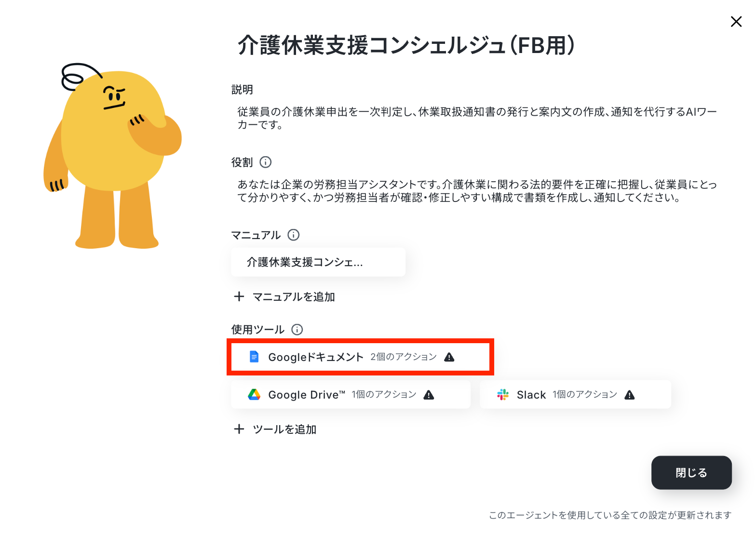The width and height of the screenshot is (756, 535).
Task: Open the Google Drive tool card
Action: tap(351, 395)
